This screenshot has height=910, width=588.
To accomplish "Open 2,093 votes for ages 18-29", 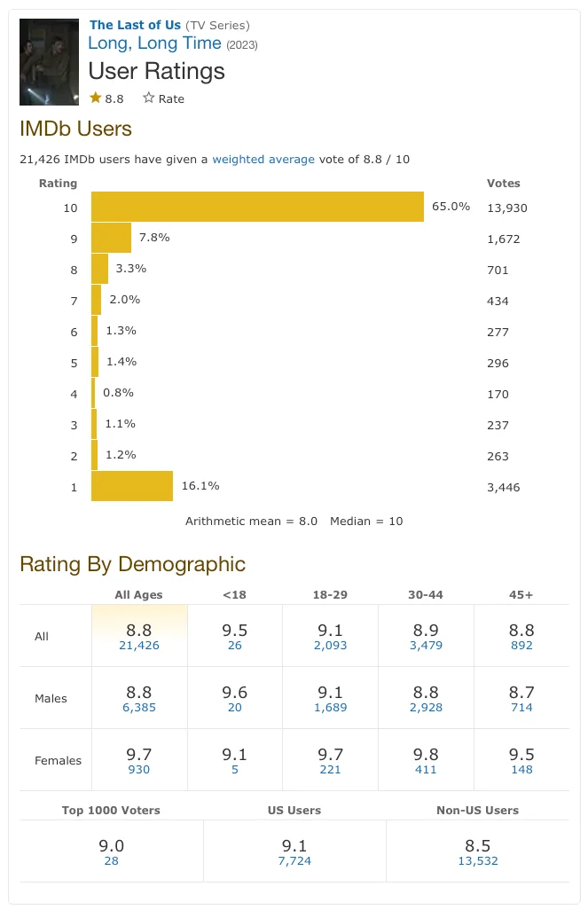I will (330, 646).
